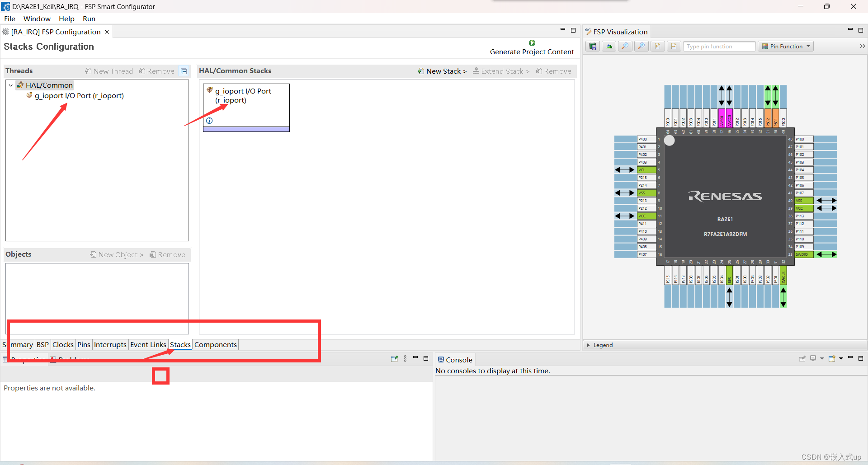Viewport: 868px width, 465px height.
Task: Maximize the FSP Configuration editor pane
Action: point(573,30)
